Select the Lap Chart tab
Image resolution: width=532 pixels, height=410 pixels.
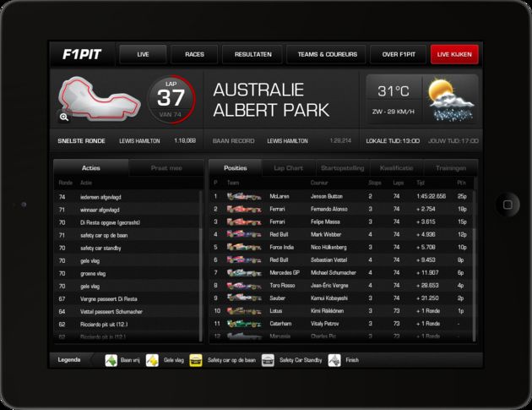[289, 168]
